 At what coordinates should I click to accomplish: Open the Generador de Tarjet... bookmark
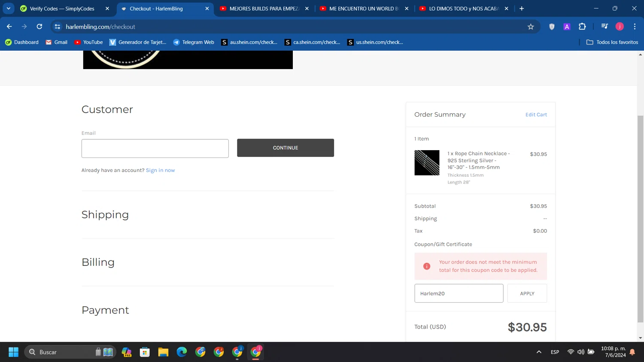click(x=138, y=42)
